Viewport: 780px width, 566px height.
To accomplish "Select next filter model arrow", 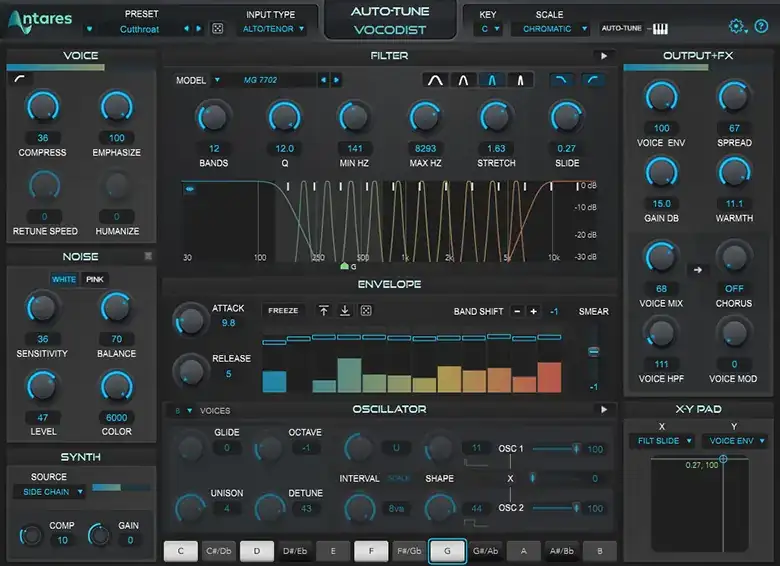I will point(336,80).
